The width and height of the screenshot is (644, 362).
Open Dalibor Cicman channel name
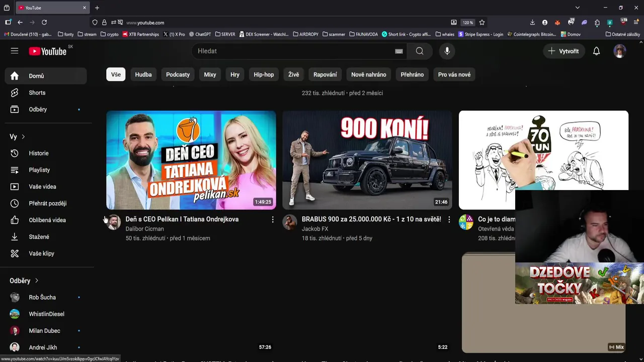pos(145,229)
